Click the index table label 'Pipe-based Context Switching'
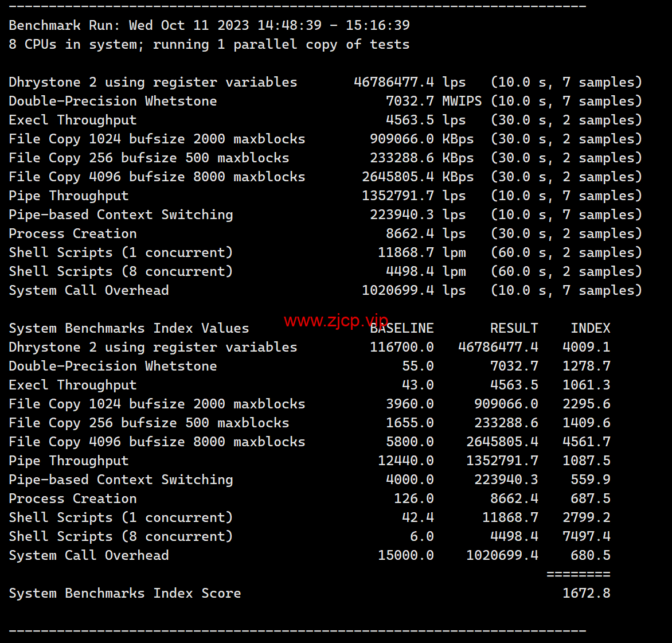Viewport: 672px width, 643px height. (x=121, y=480)
